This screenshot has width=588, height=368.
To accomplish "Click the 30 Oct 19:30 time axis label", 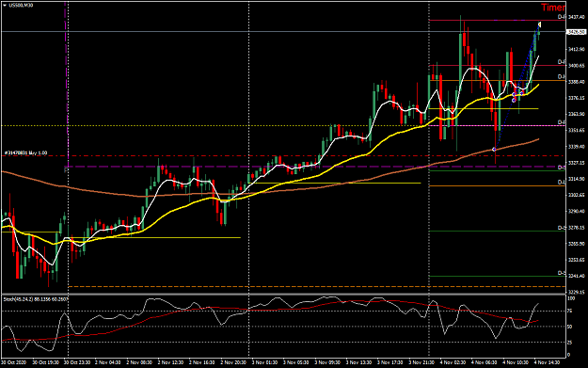I will pos(45,362).
